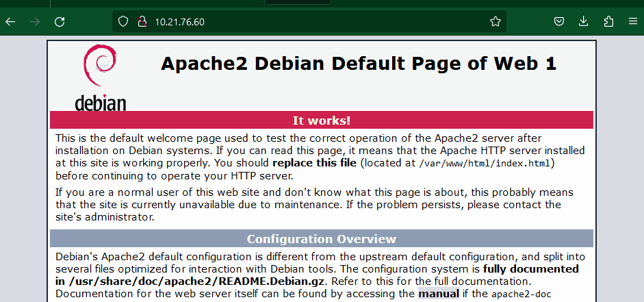Open the Extensions menu
Image resolution: width=644 pixels, height=302 pixels.
click(608, 21)
